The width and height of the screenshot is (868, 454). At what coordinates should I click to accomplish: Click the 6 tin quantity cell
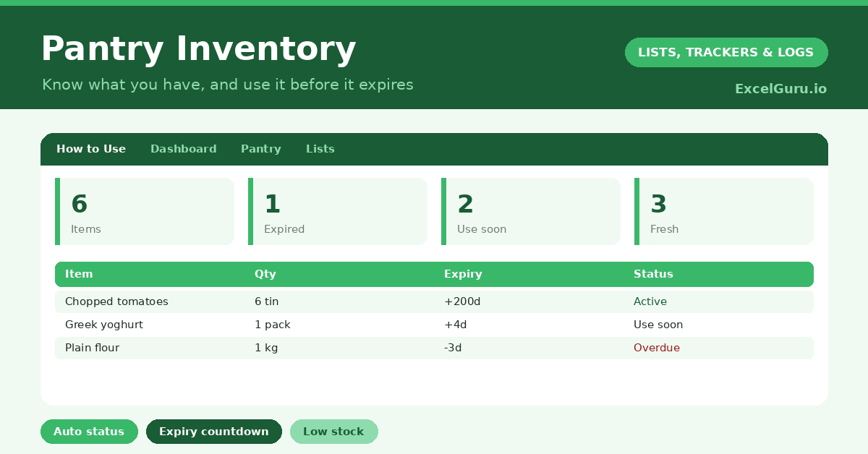click(266, 301)
